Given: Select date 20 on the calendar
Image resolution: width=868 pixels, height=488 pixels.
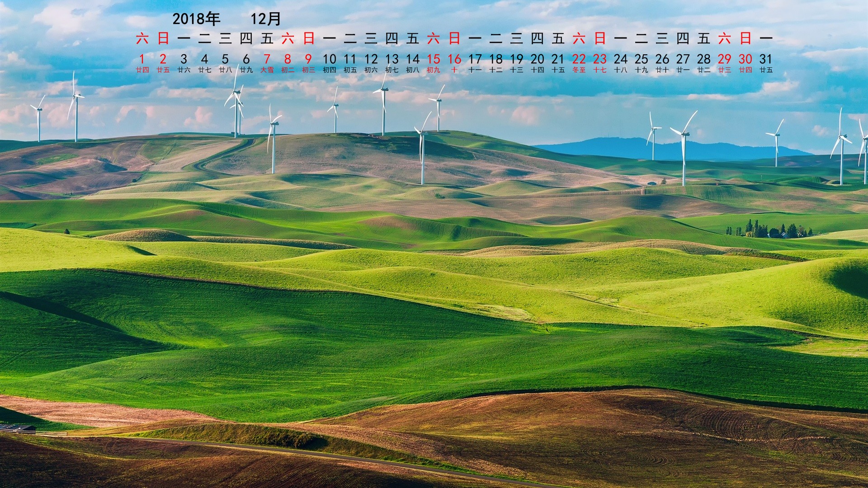Looking at the screenshot, I should point(537,59).
